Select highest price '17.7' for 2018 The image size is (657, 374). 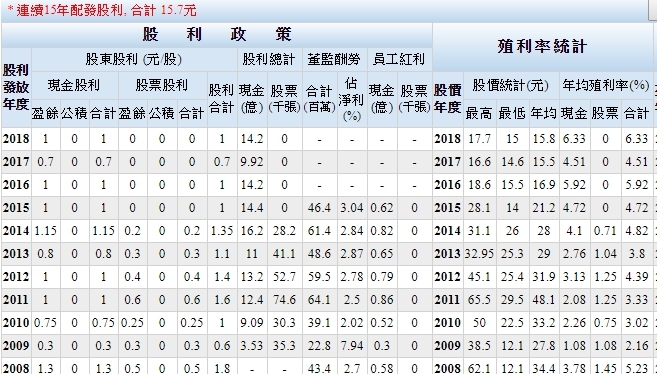479,139
